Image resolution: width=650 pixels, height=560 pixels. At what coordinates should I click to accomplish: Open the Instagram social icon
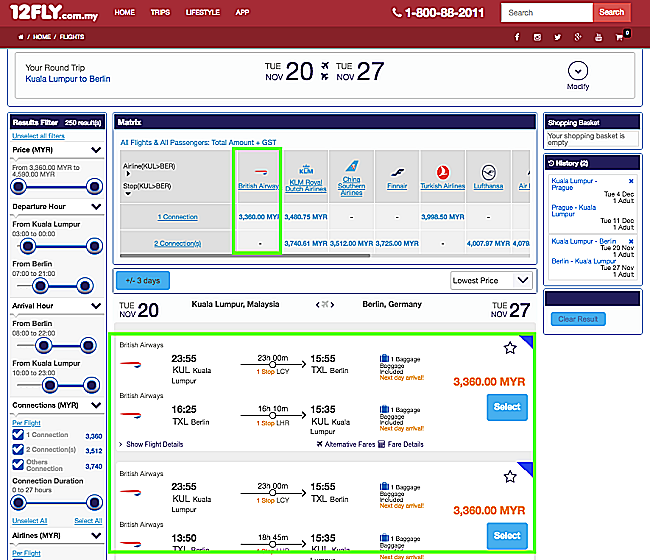coord(537,37)
